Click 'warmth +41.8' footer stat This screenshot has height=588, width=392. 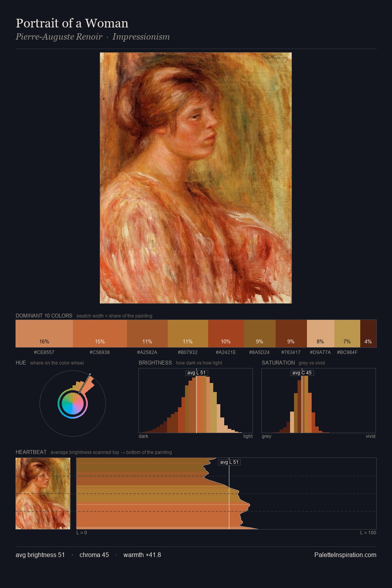pos(142,555)
